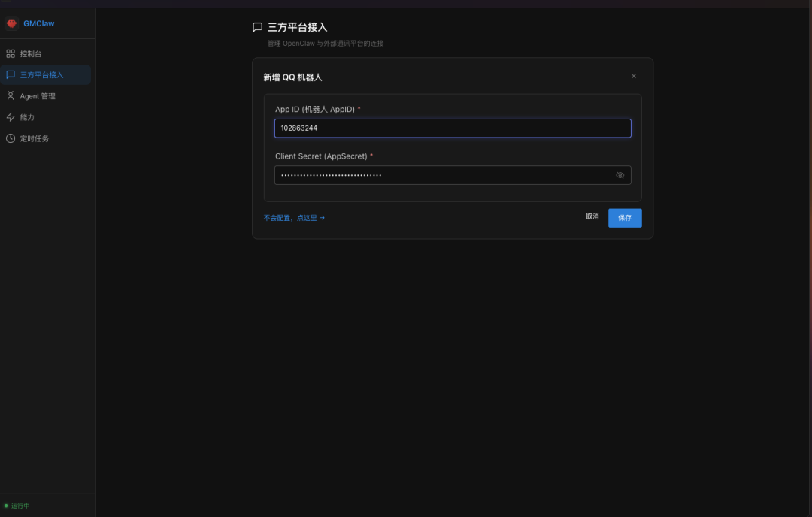Click the 新增 QQ 机器人 dialog title

(x=292, y=77)
